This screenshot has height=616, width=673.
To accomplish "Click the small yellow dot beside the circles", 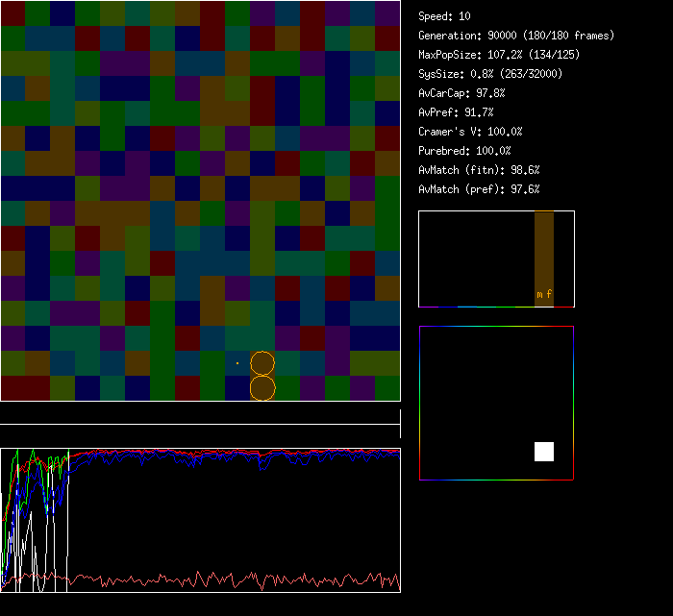I will pos(237,363).
